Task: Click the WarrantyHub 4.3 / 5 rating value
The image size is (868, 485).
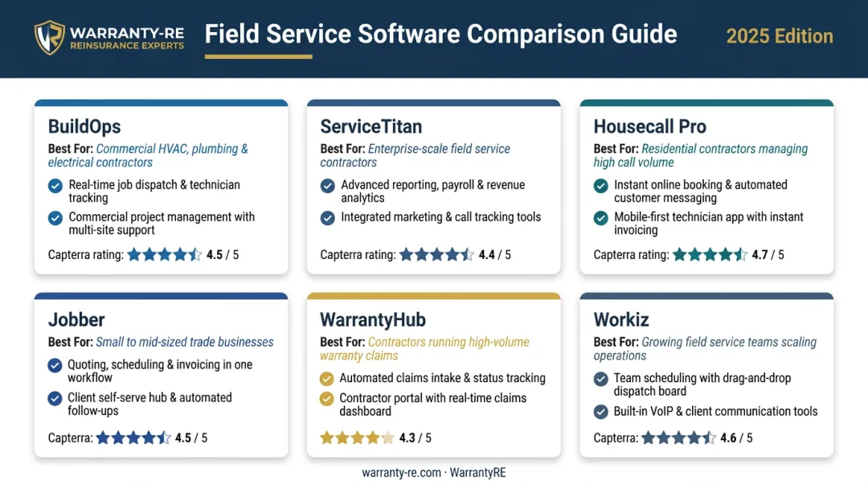Action: pyautogui.click(x=416, y=438)
